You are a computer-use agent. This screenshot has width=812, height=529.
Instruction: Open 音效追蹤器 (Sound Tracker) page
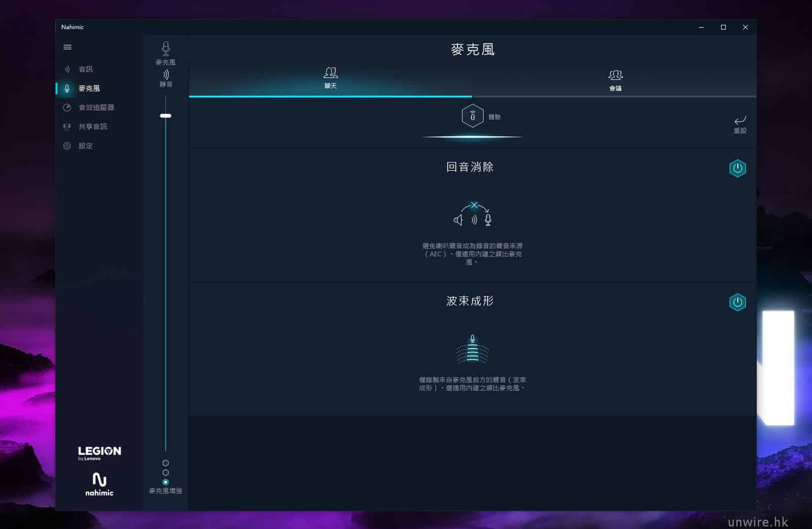(95, 108)
